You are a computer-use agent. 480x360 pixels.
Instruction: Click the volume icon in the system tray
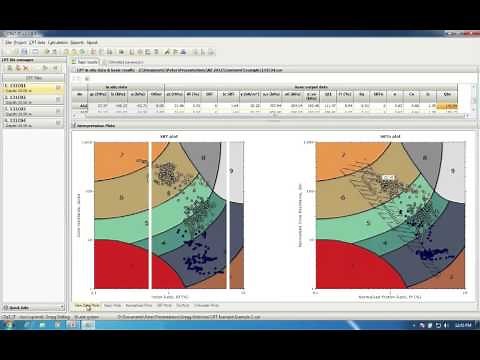point(446,325)
